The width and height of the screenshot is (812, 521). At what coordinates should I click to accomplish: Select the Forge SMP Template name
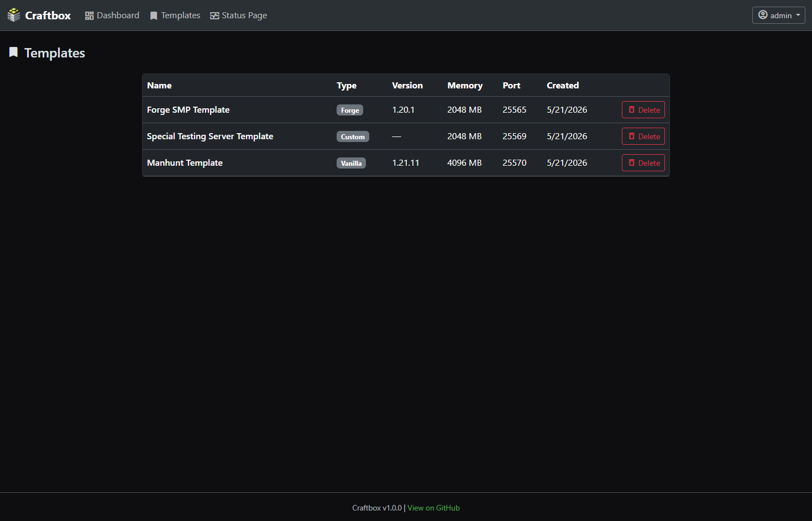[188, 110]
